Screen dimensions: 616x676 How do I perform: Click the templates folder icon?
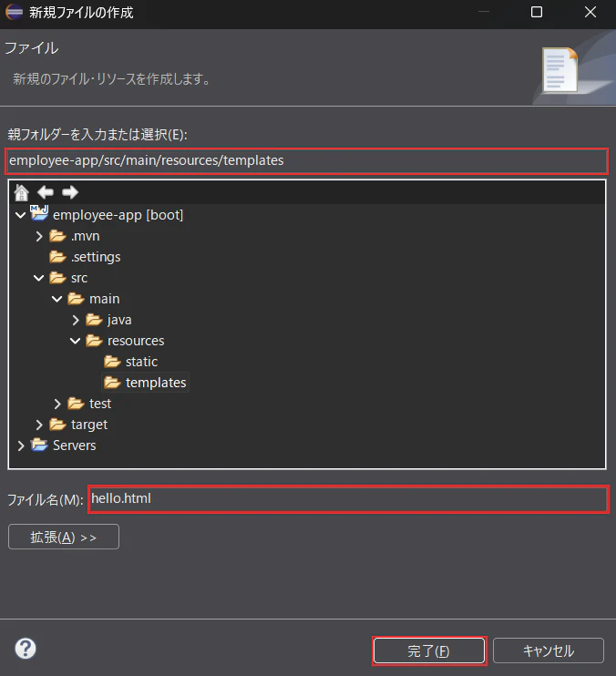112,383
